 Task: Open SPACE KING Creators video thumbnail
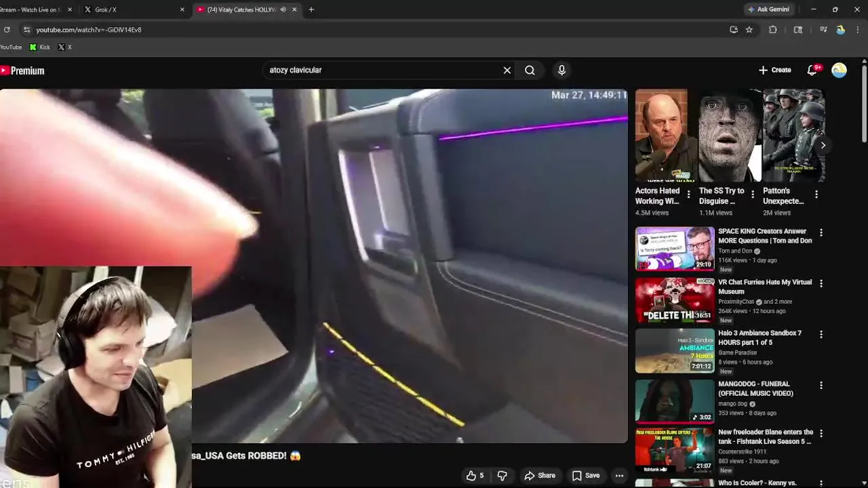pyautogui.click(x=675, y=249)
